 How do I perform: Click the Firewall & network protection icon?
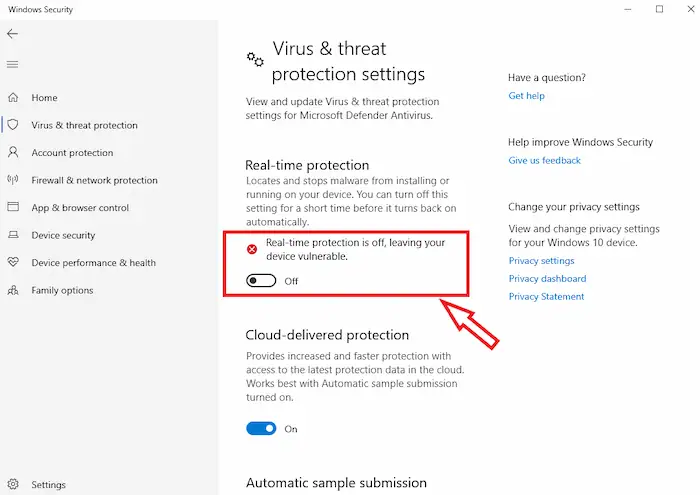pos(12,180)
